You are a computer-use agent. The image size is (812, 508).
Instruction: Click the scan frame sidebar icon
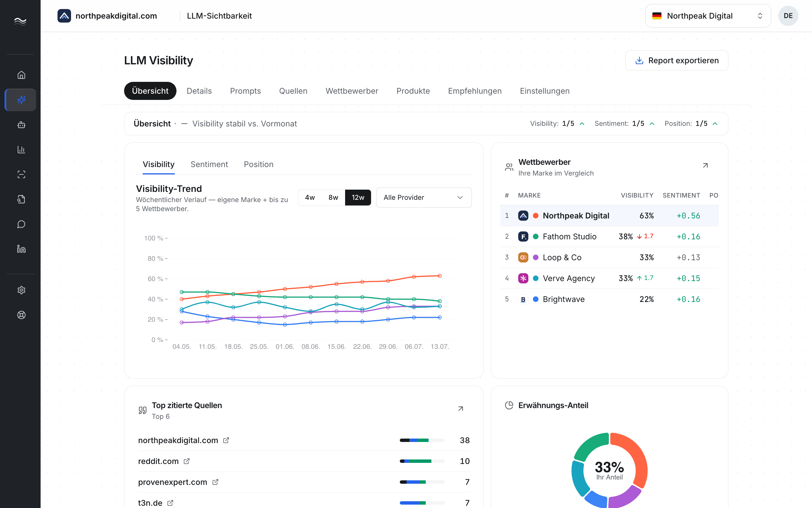[x=21, y=174]
